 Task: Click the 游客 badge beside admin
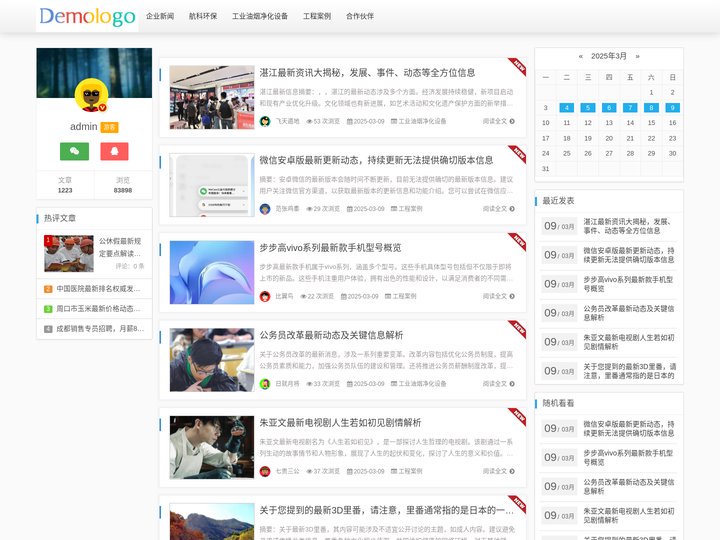pos(109,127)
